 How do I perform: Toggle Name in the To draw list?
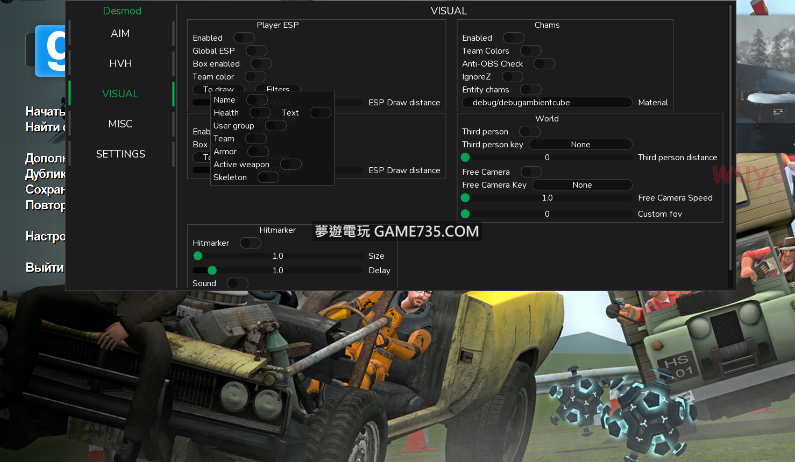pyautogui.click(x=257, y=100)
